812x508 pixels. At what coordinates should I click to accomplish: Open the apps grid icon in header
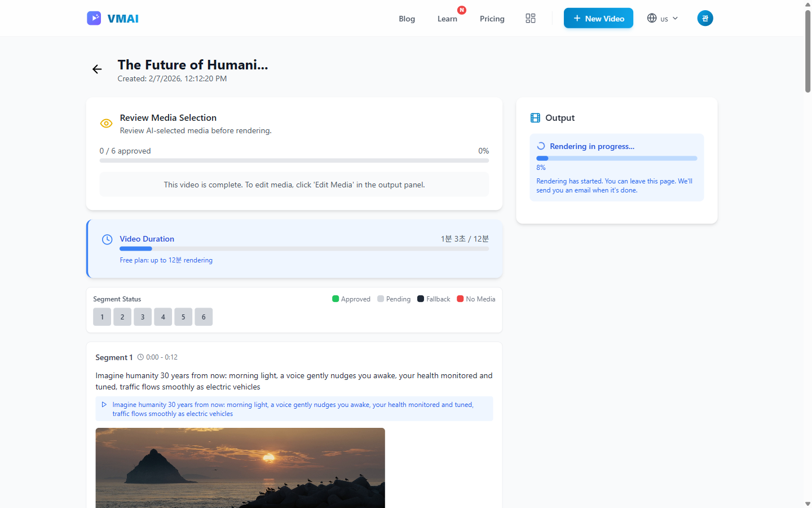pos(530,18)
